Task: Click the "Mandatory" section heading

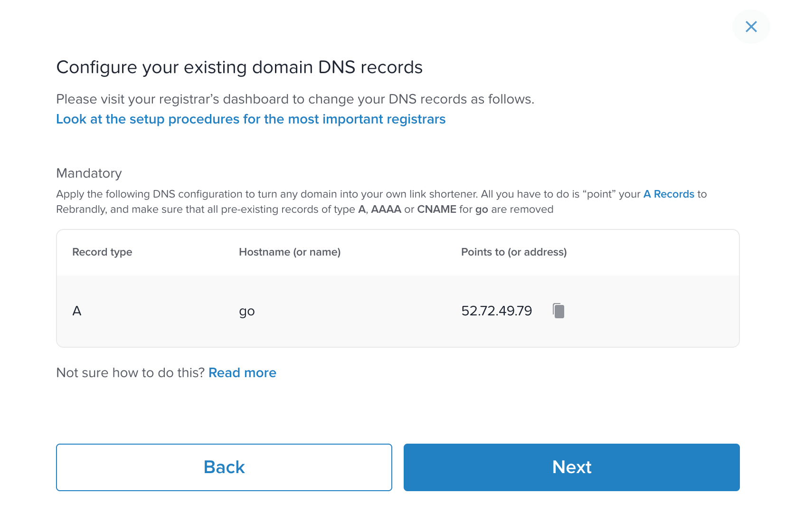Action: coord(89,173)
